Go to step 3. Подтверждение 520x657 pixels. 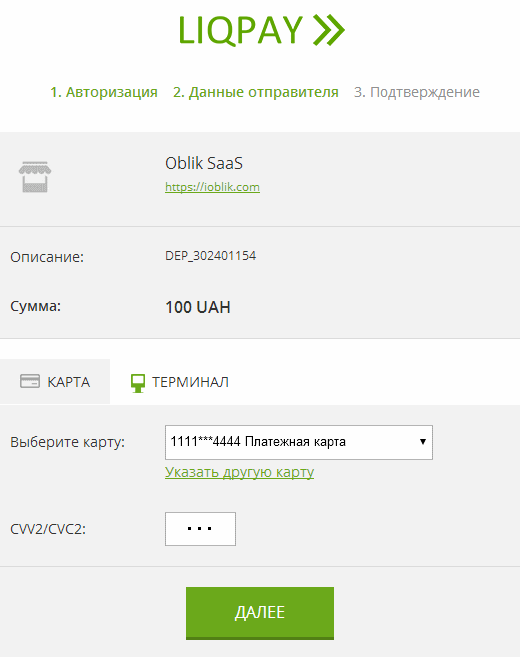[417, 92]
